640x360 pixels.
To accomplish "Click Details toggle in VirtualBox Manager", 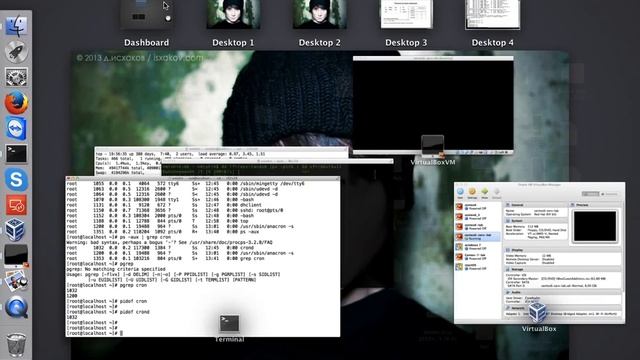I will 590,194.
